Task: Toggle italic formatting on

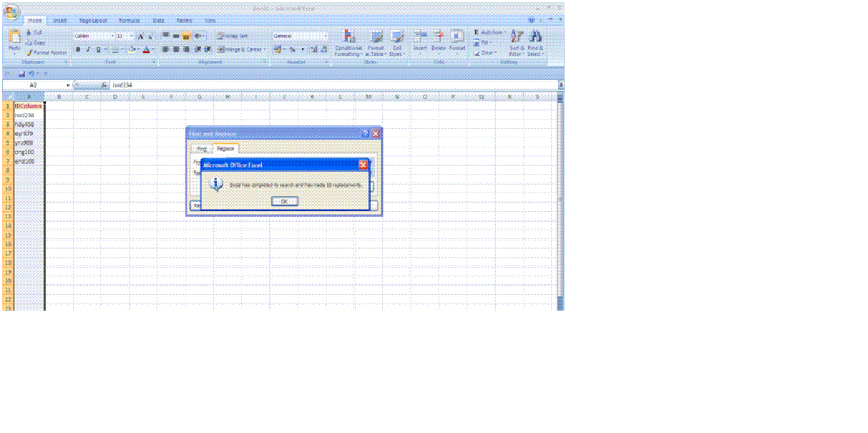Action: pos(87,49)
